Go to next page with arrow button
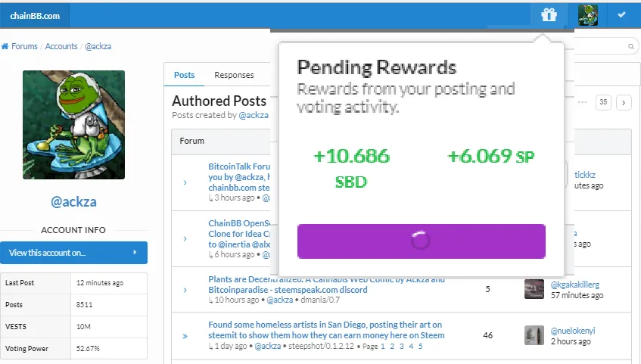The height and width of the screenshot is (364, 641). (624, 102)
